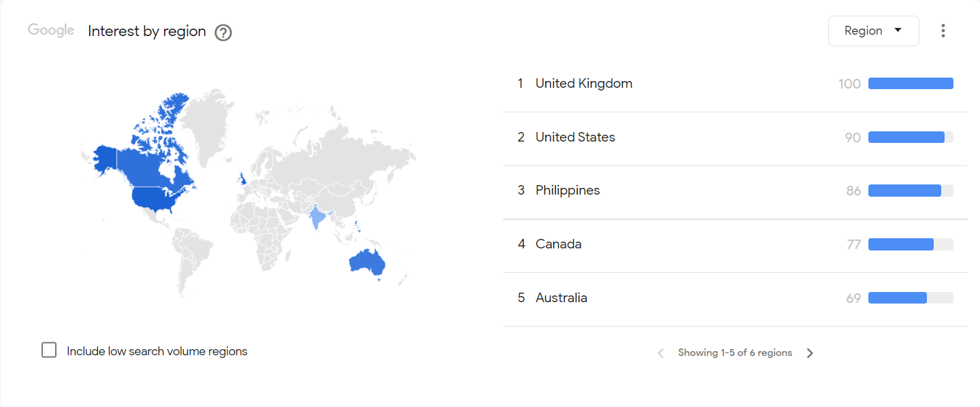This screenshot has width=980, height=407.
Task: Click the Australia interest bar
Action: click(x=911, y=298)
